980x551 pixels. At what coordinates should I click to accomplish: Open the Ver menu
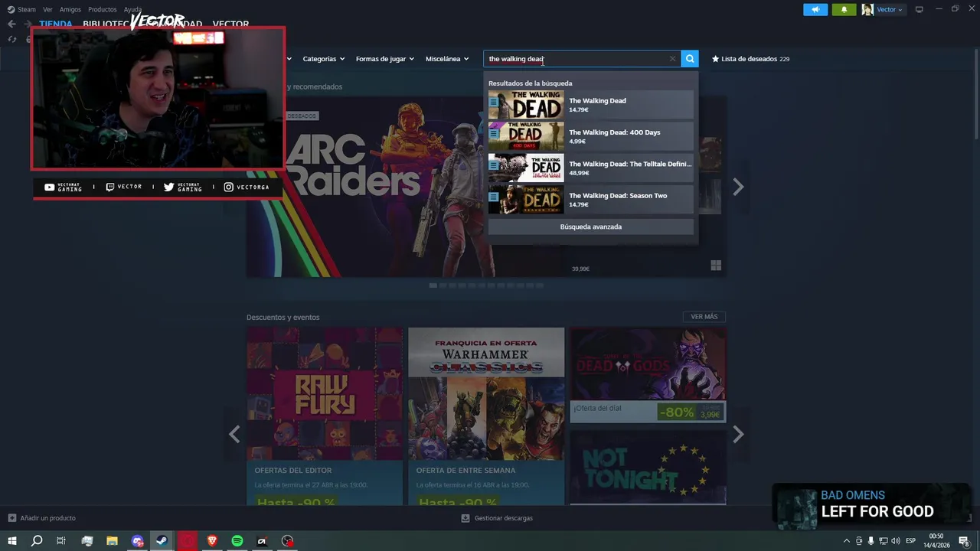click(x=47, y=9)
